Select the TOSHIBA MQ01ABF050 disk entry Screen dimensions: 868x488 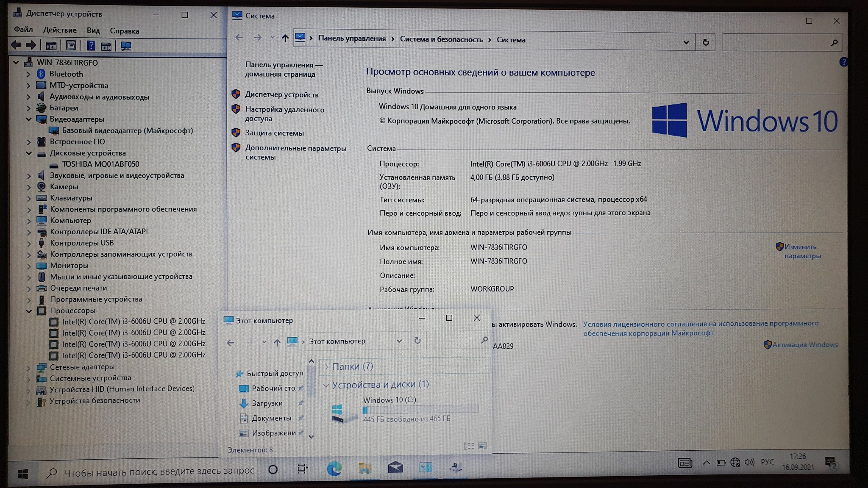click(100, 164)
